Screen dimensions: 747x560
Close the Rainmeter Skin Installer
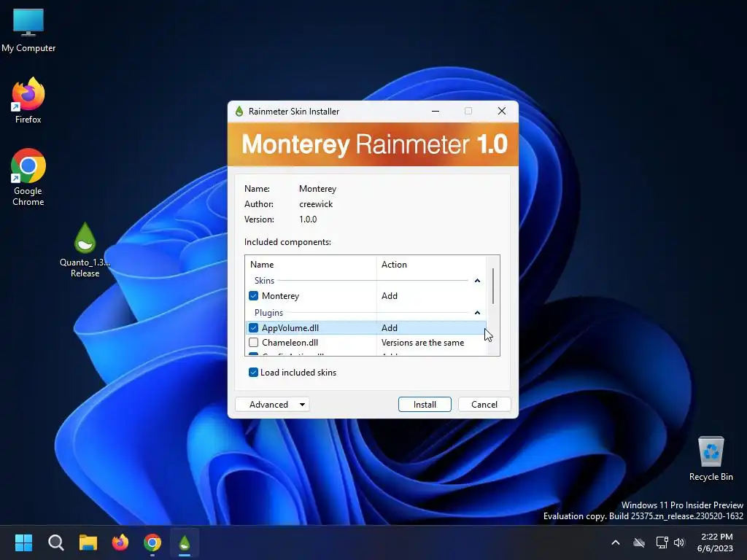[502, 111]
